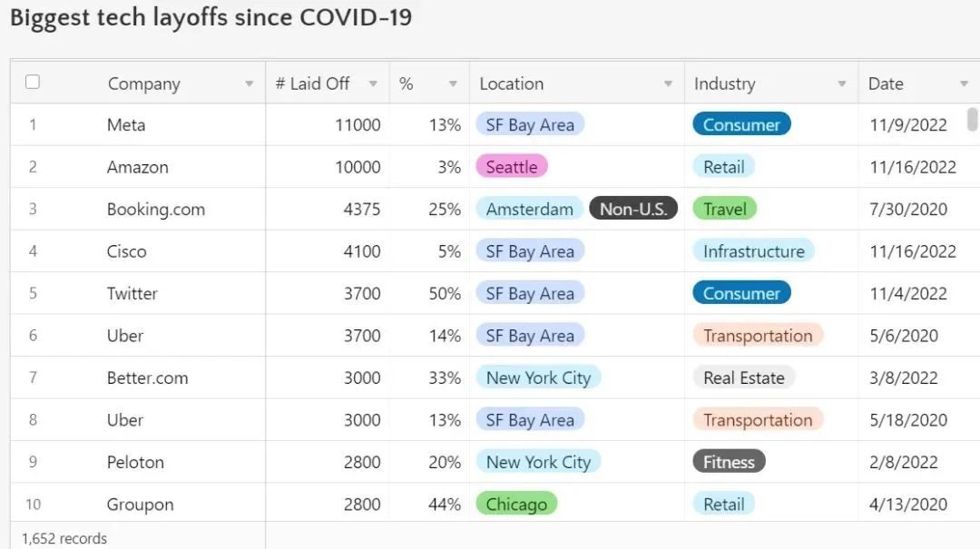Click the Fitness tag for Peloton
The height and width of the screenshot is (549, 980).
(x=729, y=462)
